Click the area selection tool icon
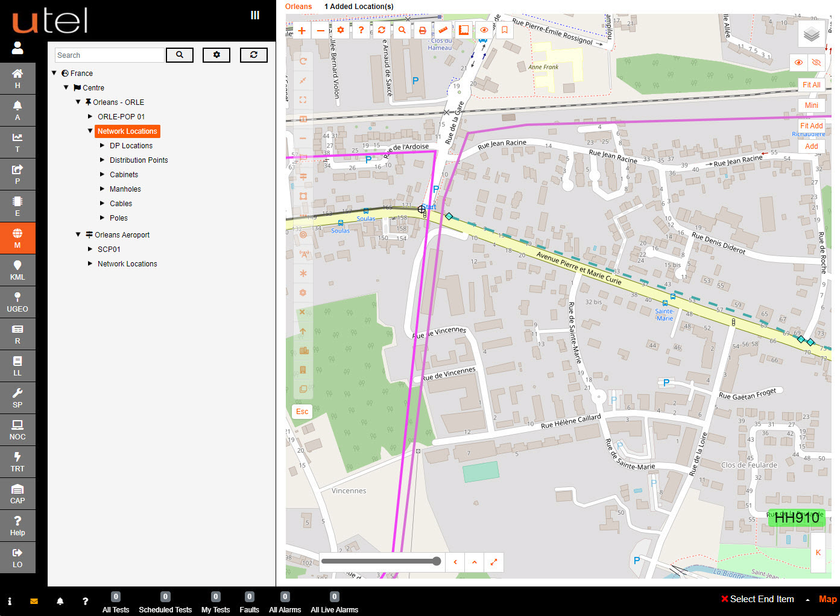The width and height of the screenshot is (840, 616). [x=464, y=30]
